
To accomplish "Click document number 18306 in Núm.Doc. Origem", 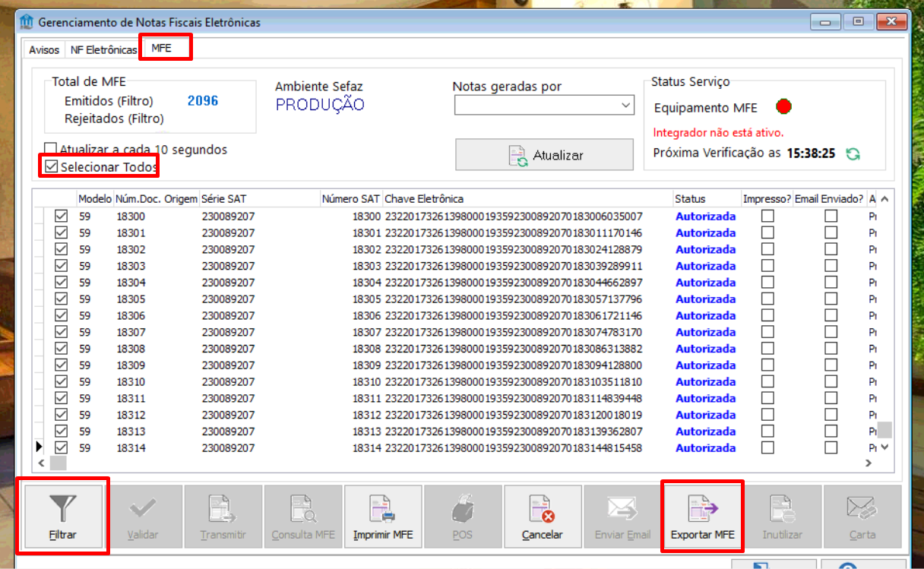I will [x=131, y=315].
